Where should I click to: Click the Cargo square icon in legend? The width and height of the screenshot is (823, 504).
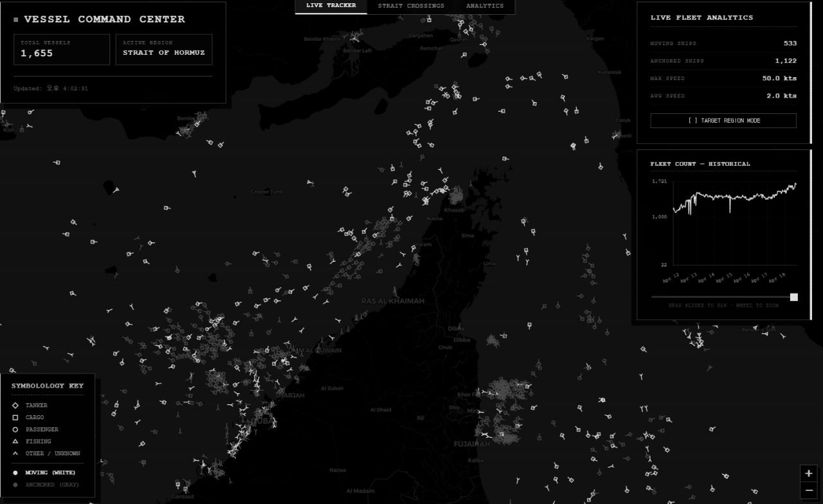point(15,418)
